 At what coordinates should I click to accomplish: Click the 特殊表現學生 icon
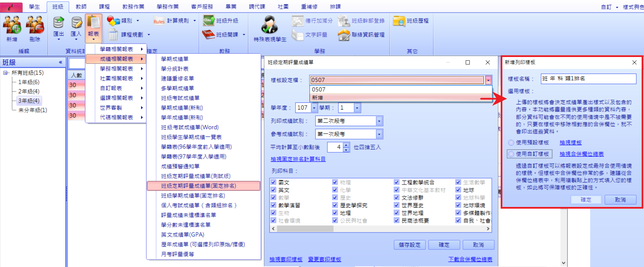click(270, 25)
